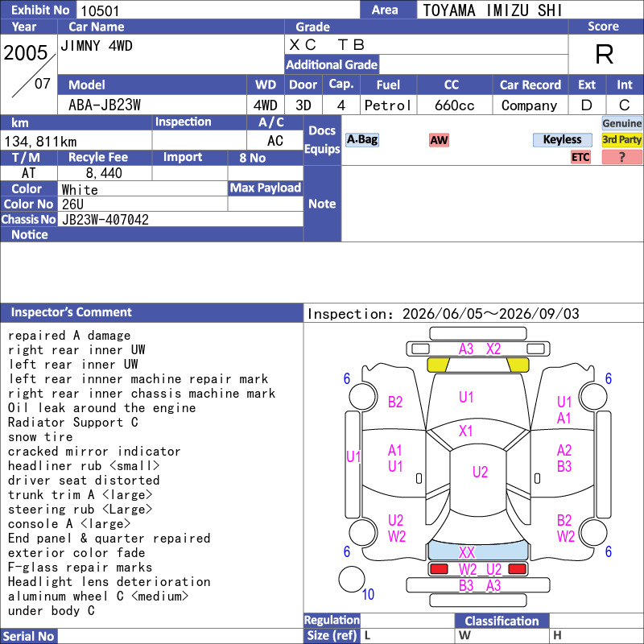Select the yellow left headlight on diagram
Screen dimensions: 644x644
pyautogui.click(x=438, y=365)
